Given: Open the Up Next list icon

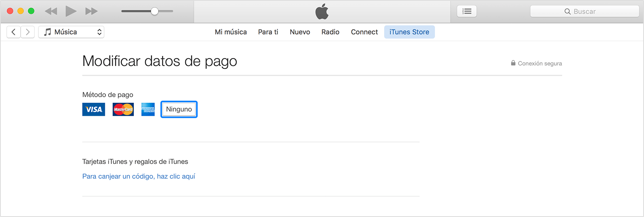Looking at the screenshot, I should click(466, 11).
